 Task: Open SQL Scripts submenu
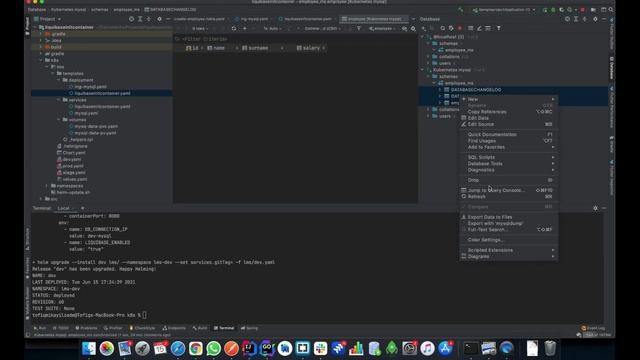[509, 157]
